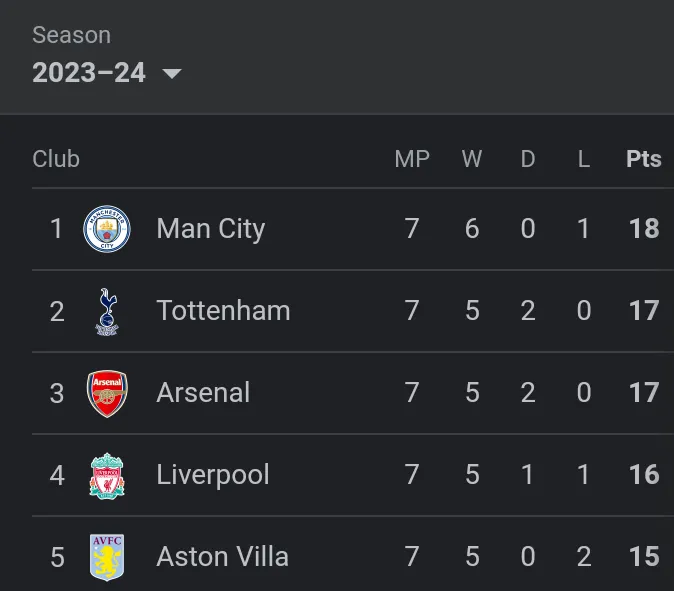The image size is (674, 591).
Task: Open the 2023–24 season dropdown
Action: 89,73
